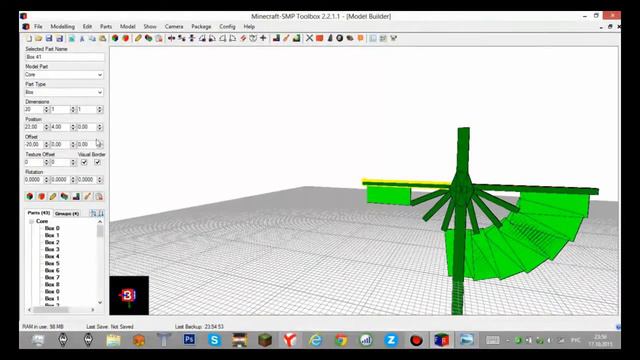The image size is (640, 360).
Task: Click first sort icon beside Groups tab
Action: pyautogui.click(x=93, y=213)
